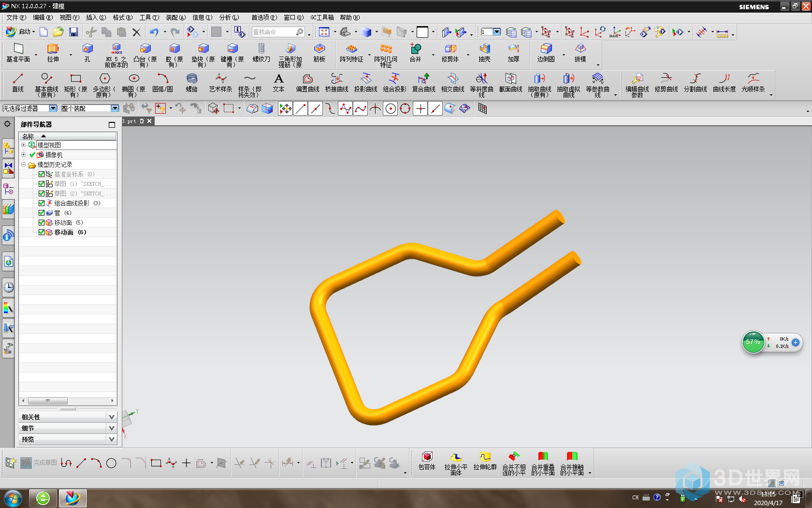This screenshot has height=508, width=812.
Task: Select the 组合曲线投影 (3) tree item
Action: [x=77, y=203]
